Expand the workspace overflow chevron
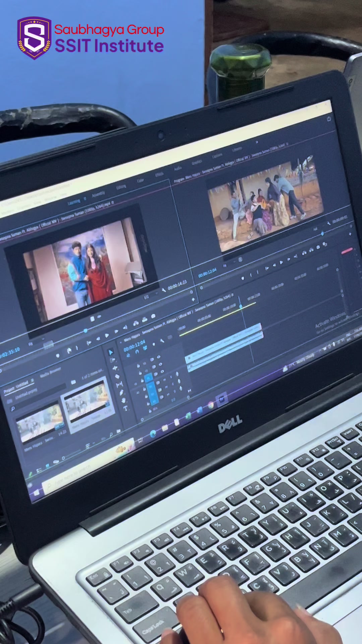Viewport: 362px width, 644px height. pyautogui.click(x=257, y=142)
